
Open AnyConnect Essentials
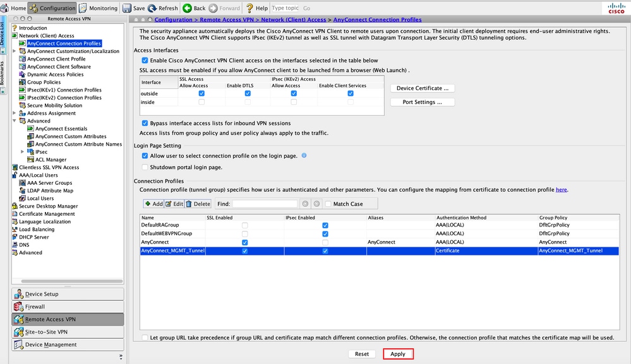(x=61, y=129)
